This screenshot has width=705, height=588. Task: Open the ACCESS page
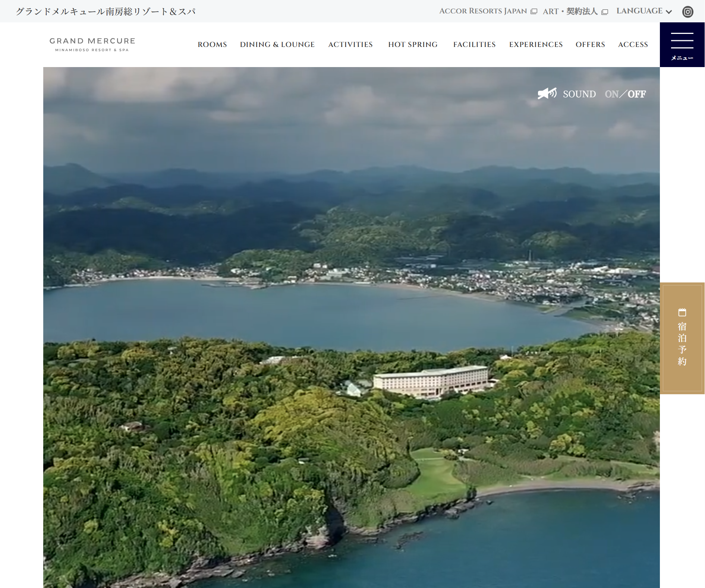click(633, 44)
